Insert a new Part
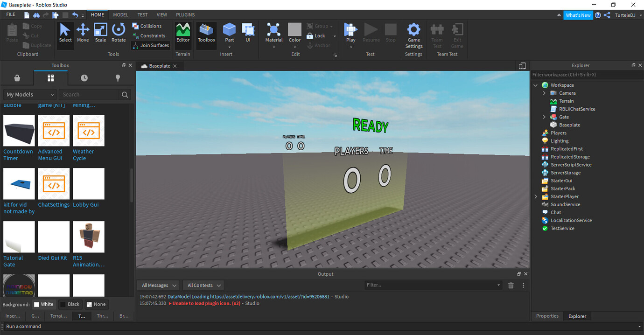Image resolution: width=644 pixels, height=335 pixels. point(229,33)
